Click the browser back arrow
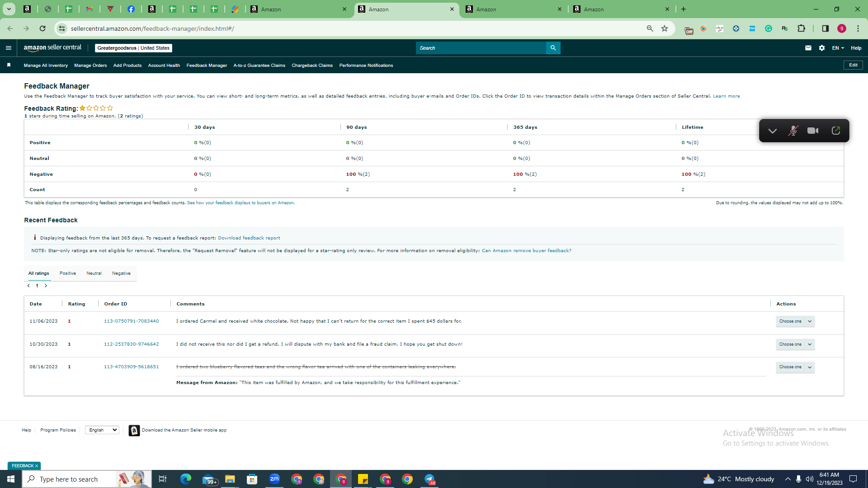 (x=10, y=28)
